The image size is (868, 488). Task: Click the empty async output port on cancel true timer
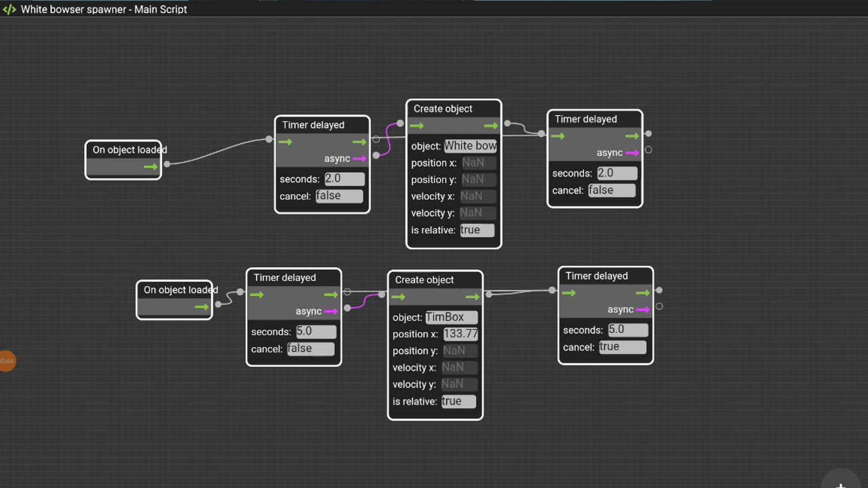point(659,306)
